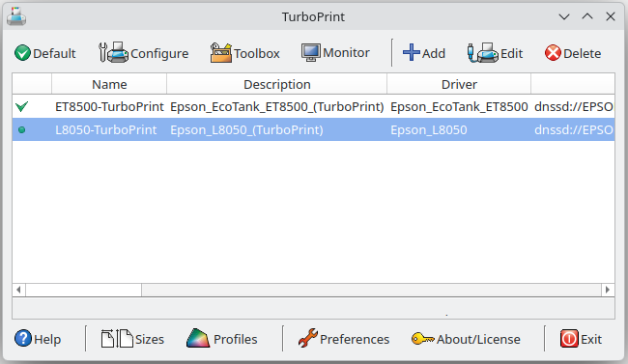Click Epson_EcoTank_ET8500_(TurboPrint) description cell

pyautogui.click(x=276, y=106)
